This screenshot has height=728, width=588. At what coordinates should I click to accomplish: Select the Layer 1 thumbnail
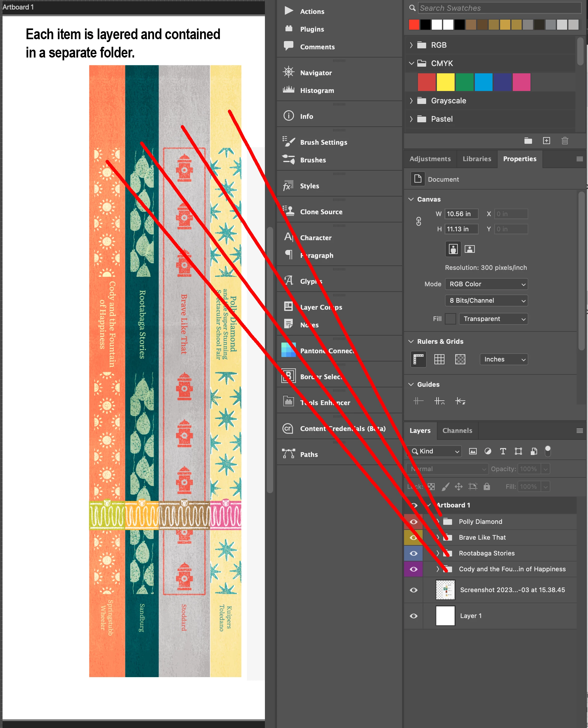click(445, 616)
